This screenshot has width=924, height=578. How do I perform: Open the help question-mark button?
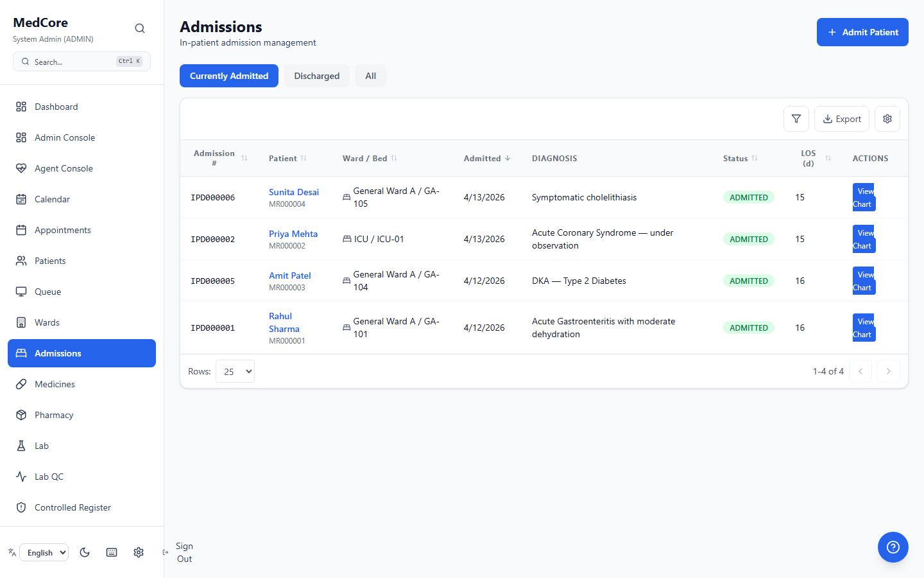(893, 547)
